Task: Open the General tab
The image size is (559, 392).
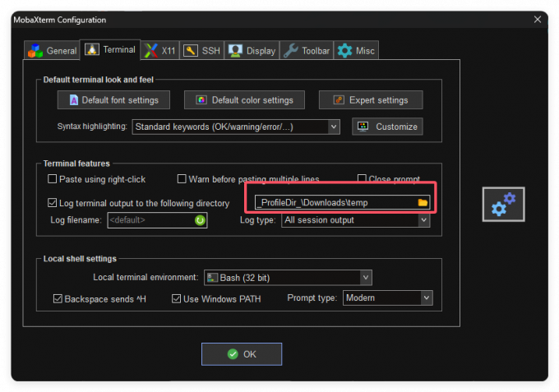Action: point(52,51)
